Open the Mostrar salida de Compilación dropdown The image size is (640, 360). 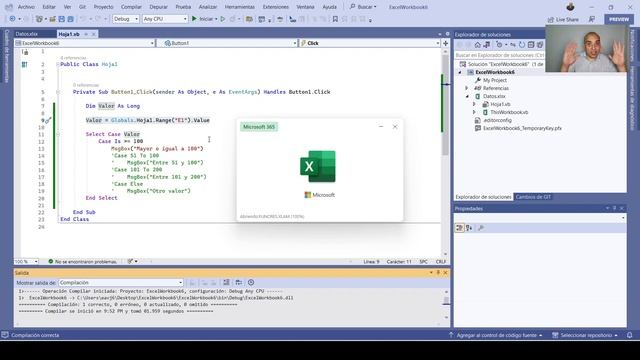click(121, 282)
